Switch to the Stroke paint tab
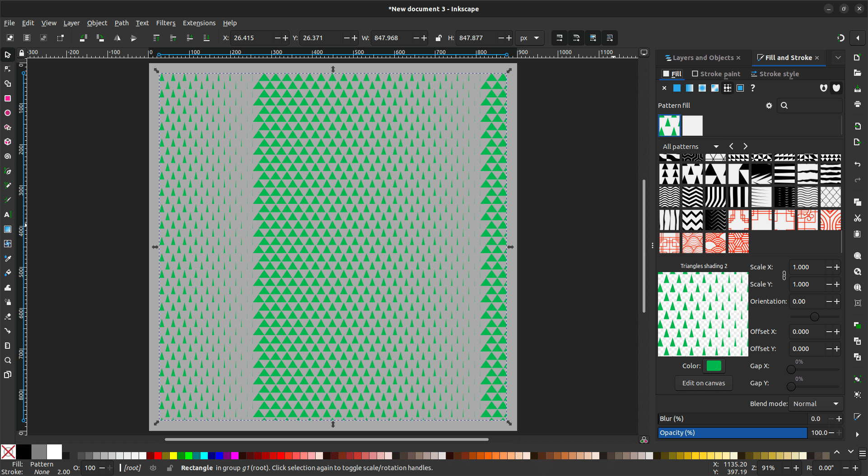The height and width of the screenshot is (476, 868). click(x=716, y=74)
